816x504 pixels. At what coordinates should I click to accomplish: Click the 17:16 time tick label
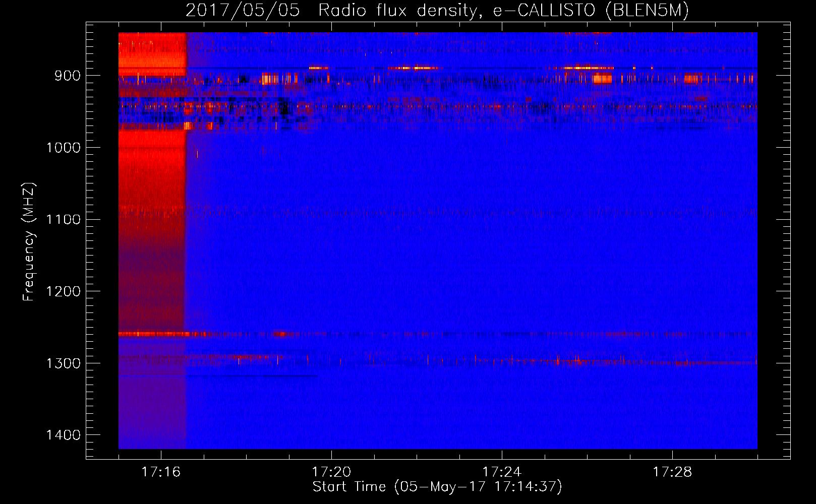[x=161, y=472]
